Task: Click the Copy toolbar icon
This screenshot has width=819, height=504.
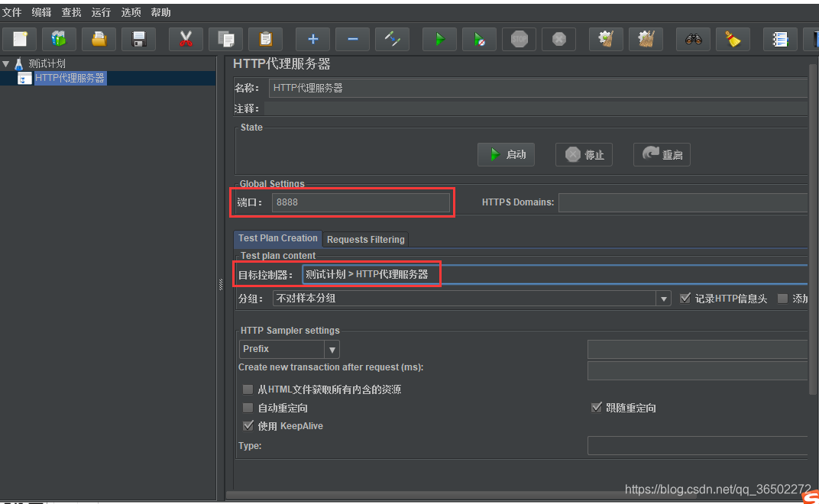Action: [226, 39]
